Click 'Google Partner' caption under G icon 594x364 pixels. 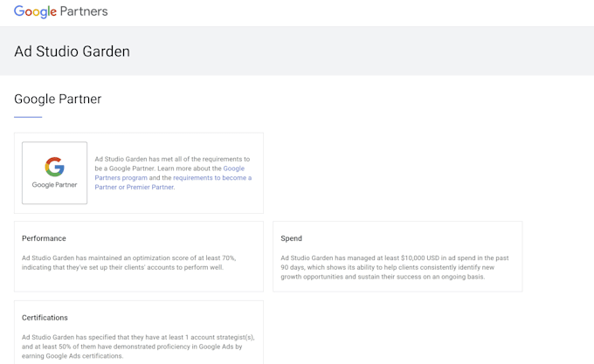coord(54,185)
